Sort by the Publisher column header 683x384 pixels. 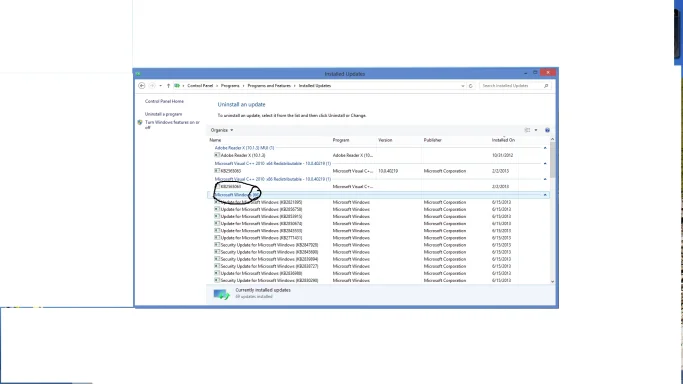click(x=433, y=140)
